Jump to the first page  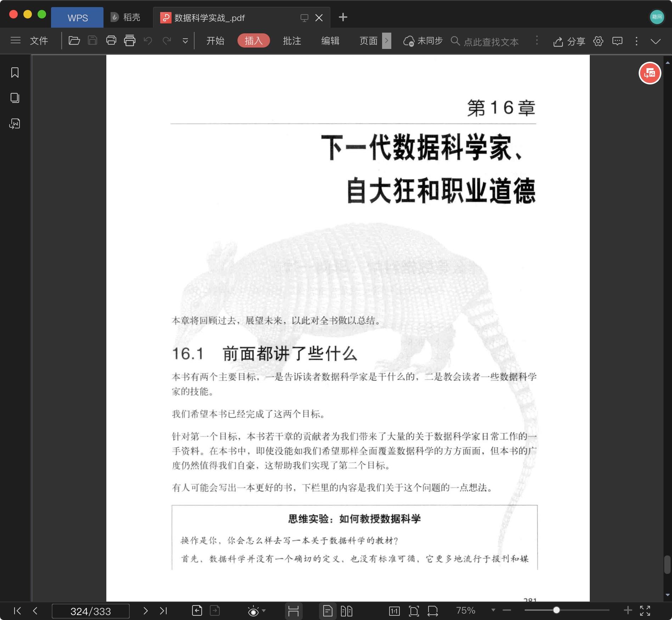(x=17, y=610)
